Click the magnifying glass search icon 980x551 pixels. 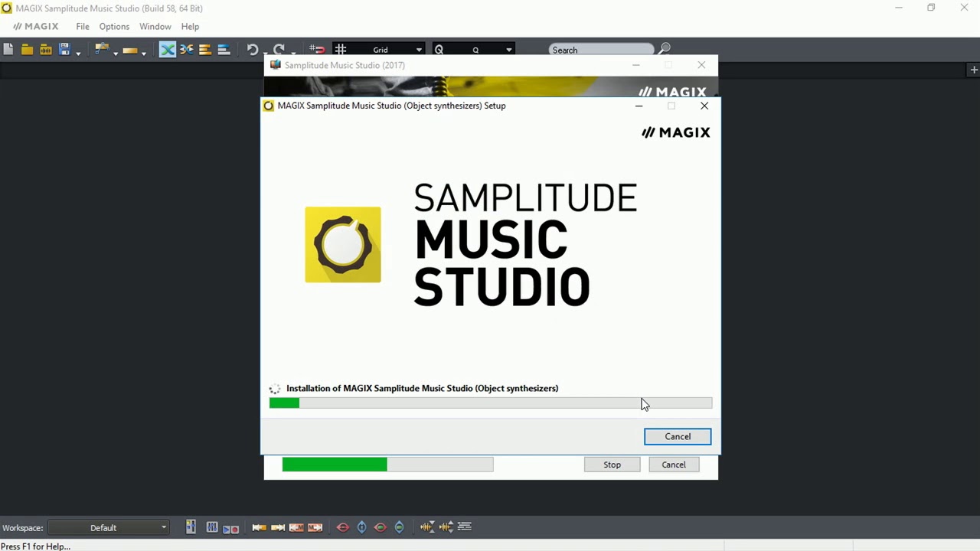665,50
